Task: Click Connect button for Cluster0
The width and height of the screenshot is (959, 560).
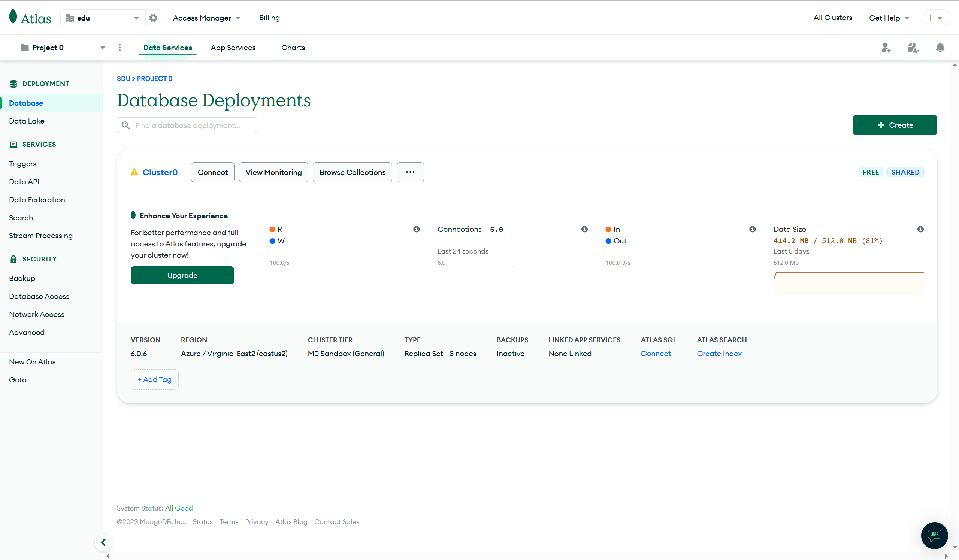Action: coord(212,172)
